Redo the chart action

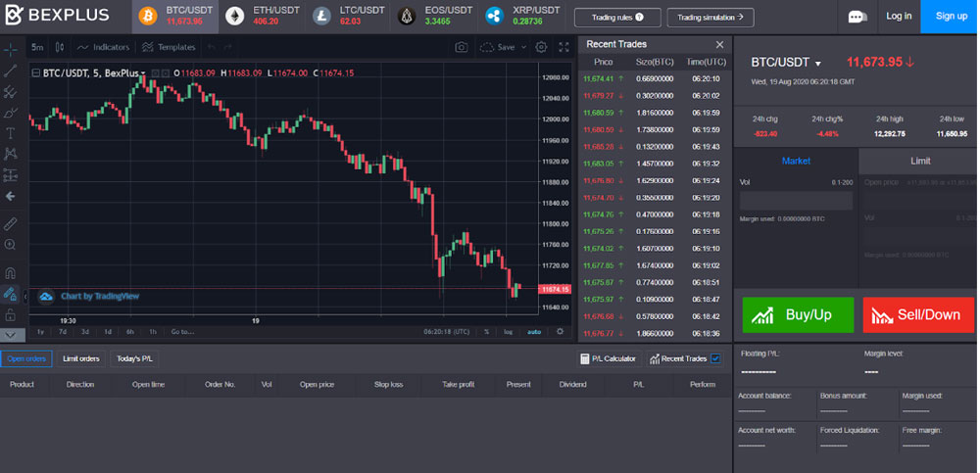227,47
